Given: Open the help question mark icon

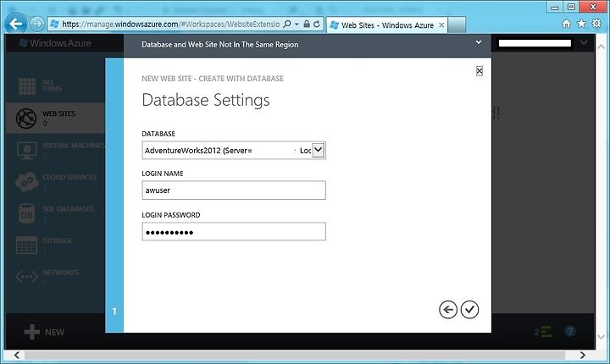Looking at the screenshot, I should tap(570, 331).
